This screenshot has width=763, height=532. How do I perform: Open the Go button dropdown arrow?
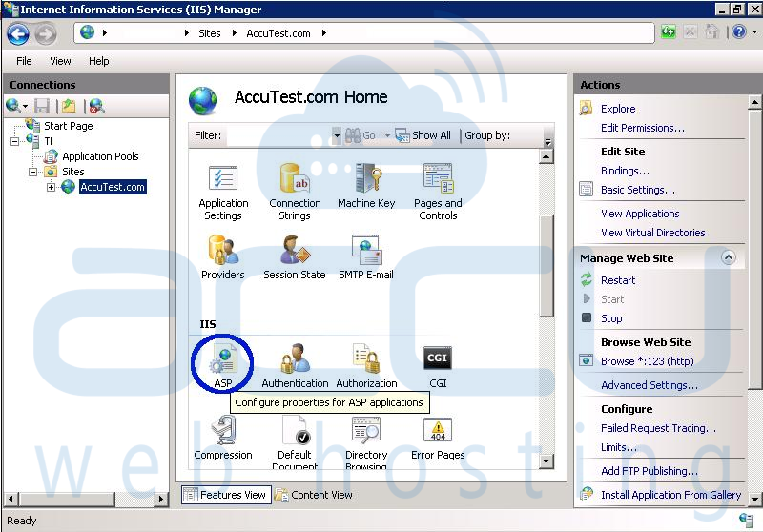[x=387, y=135]
